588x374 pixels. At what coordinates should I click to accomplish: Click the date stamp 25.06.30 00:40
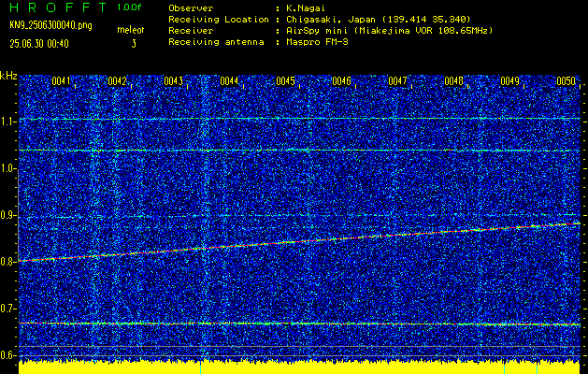39,44
